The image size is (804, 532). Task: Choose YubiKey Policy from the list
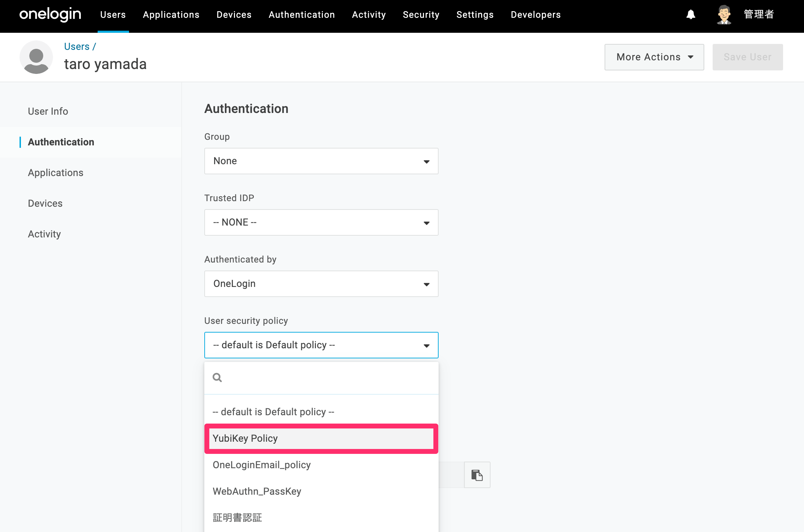pos(321,438)
